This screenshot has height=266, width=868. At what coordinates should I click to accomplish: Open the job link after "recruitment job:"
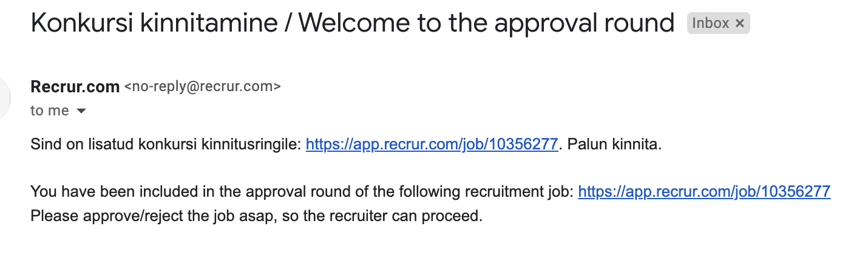[704, 192]
